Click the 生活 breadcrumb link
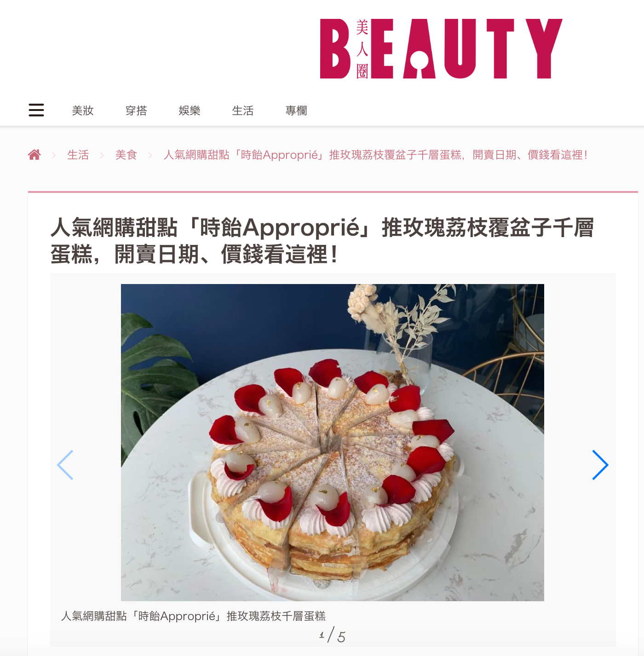644x656 pixels. pyautogui.click(x=78, y=155)
